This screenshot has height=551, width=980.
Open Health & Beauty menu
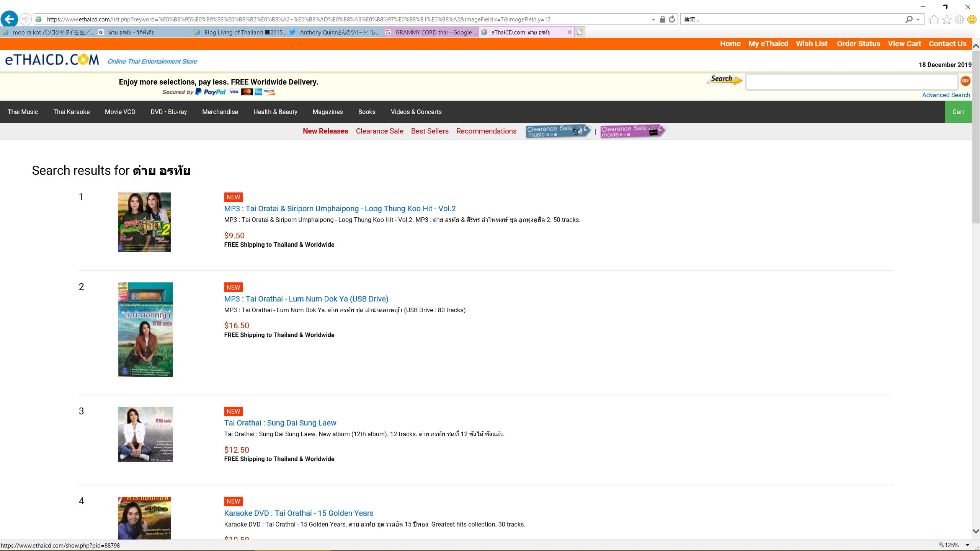pyautogui.click(x=275, y=112)
